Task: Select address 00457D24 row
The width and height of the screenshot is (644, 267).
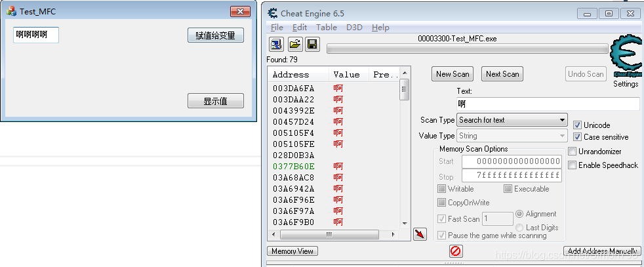Action: pos(334,121)
